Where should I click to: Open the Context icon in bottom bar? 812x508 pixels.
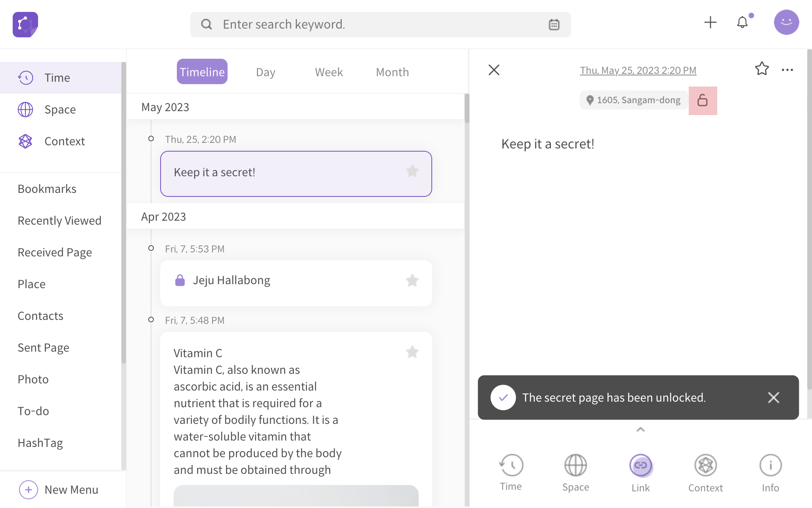705,466
